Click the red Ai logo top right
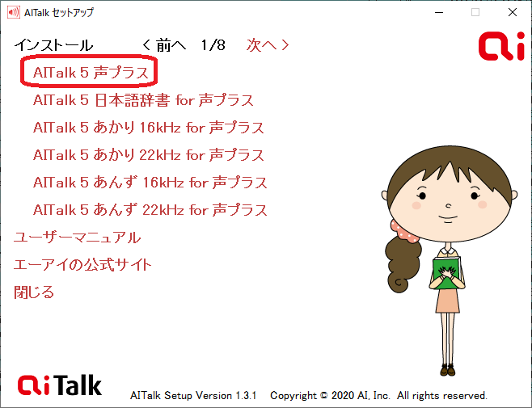The height and width of the screenshot is (408, 532). [501, 46]
